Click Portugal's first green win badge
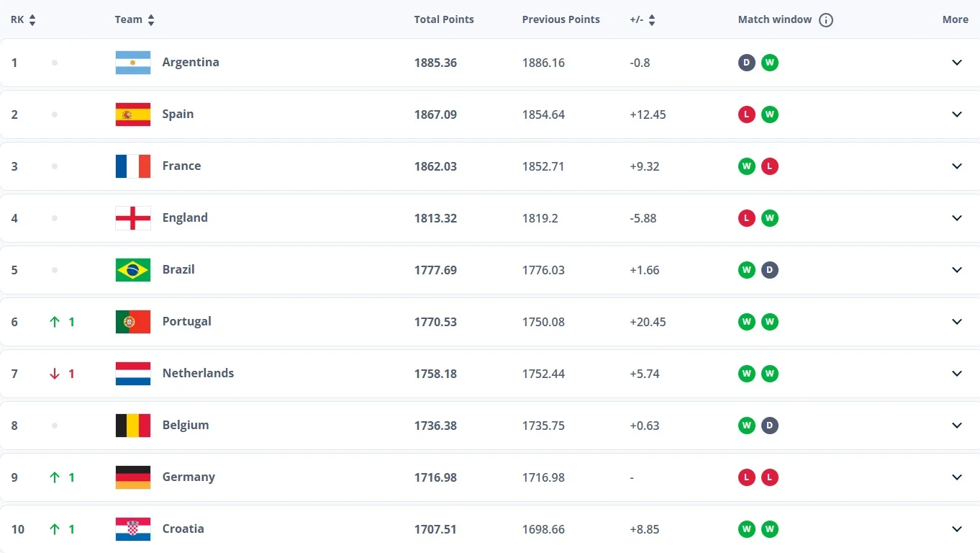The image size is (980, 553). coord(746,322)
